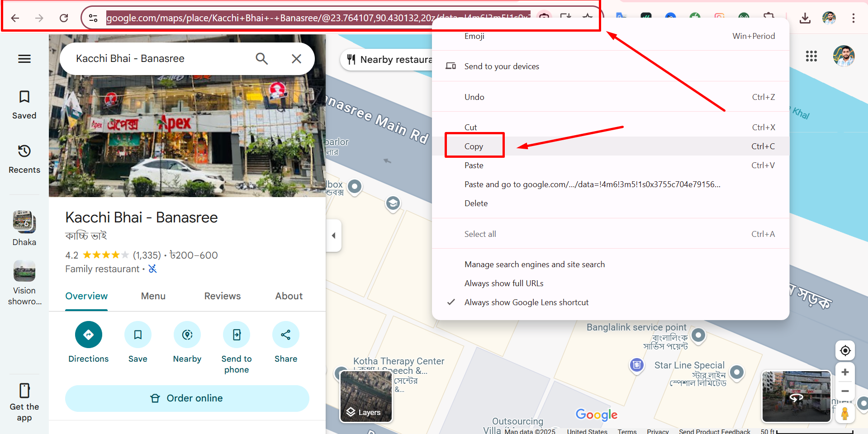The width and height of the screenshot is (868, 434).
Task: Open the Terms link at the map bottom
Action: [x=627, y=431]
